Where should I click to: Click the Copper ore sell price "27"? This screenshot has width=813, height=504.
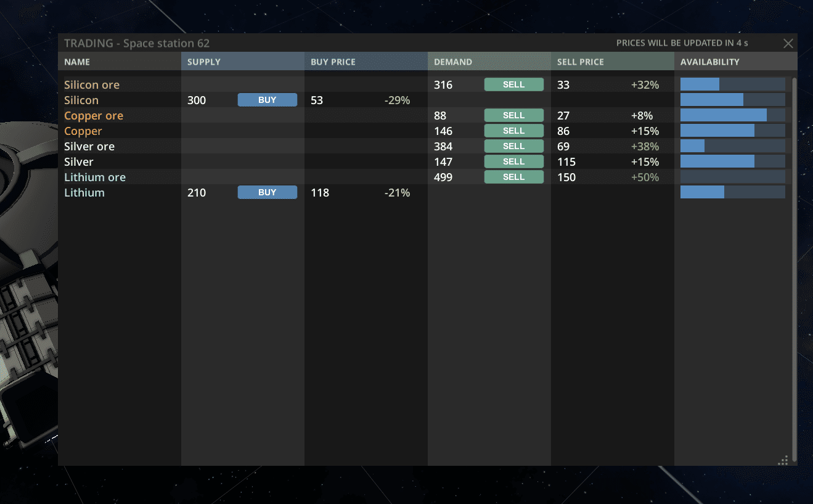pyautogui.click(x=563, y=116)
